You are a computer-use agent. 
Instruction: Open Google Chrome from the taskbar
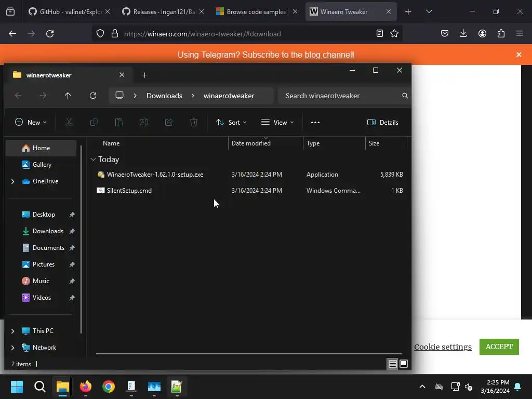point(109,387)
